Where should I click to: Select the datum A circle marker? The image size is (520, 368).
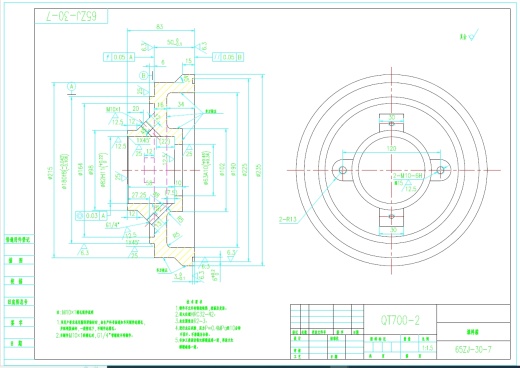[x=71, y=87]
